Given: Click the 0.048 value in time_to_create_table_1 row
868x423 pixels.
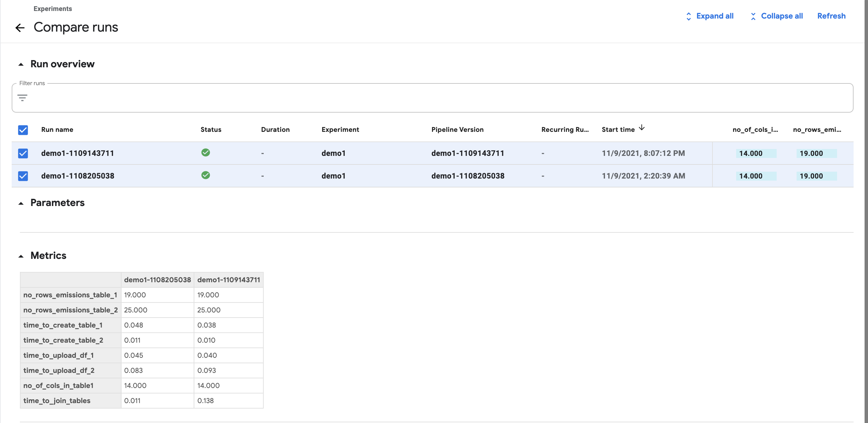Looking at the screenshot, I should click(x=134, y=325).
